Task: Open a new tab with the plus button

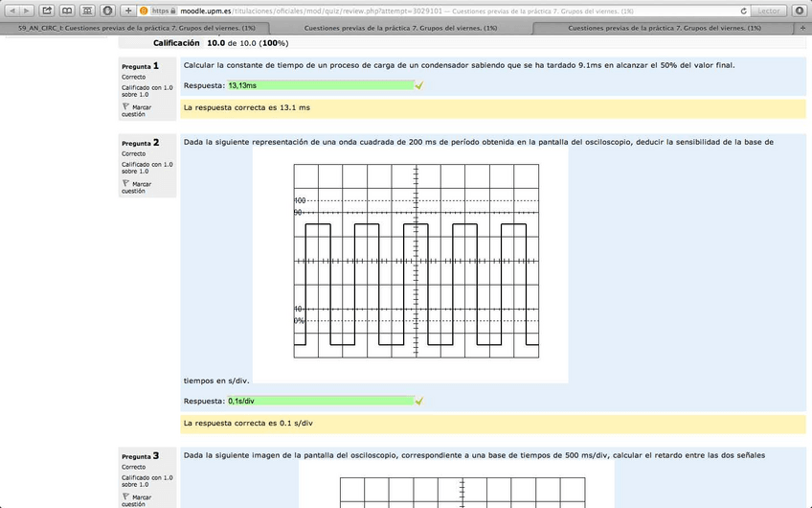Action: tap(804, 28)
